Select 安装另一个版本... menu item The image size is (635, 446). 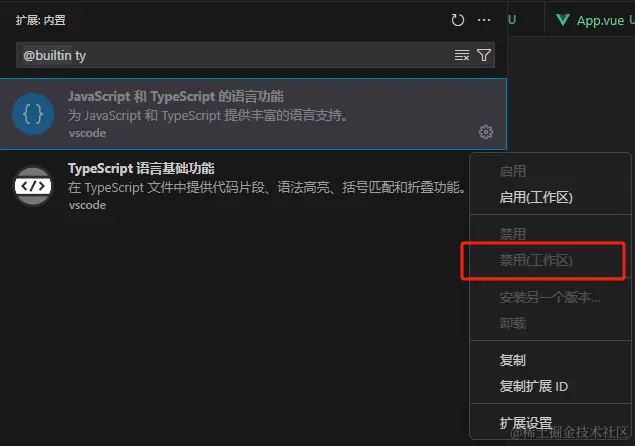tap(550, 297)
